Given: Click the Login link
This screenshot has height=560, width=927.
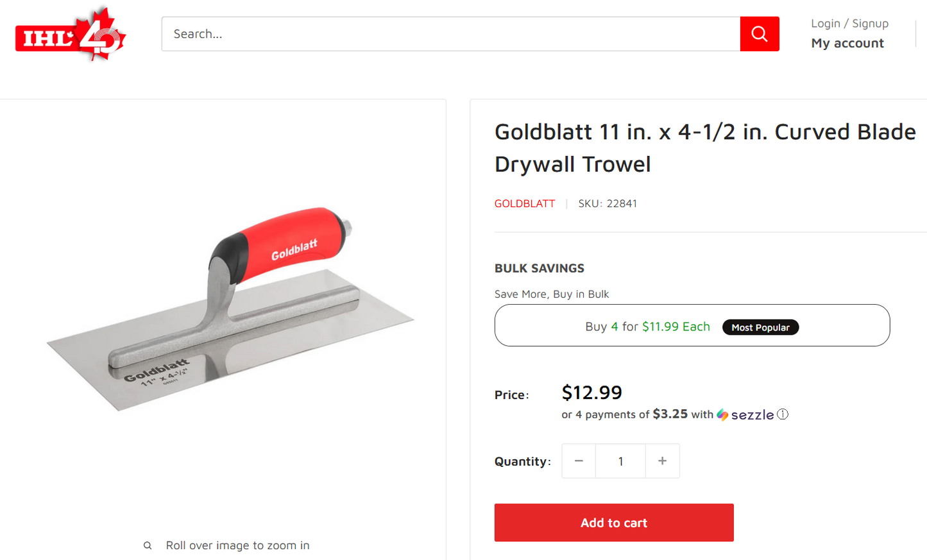Looking at the screenshot, I should click(825, 23).
